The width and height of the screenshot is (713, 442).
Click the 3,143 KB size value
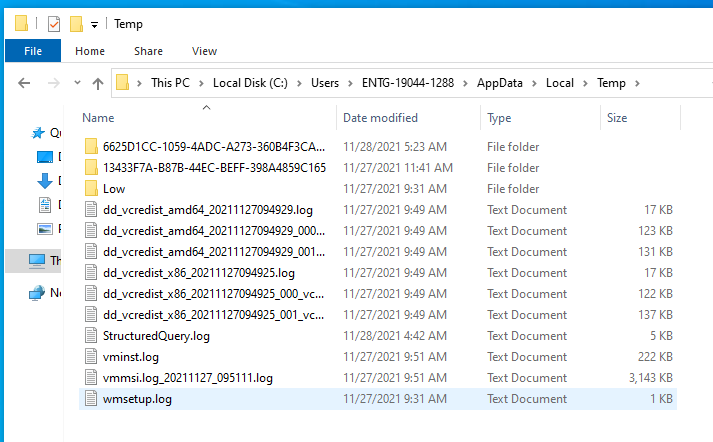click(651, 377)
